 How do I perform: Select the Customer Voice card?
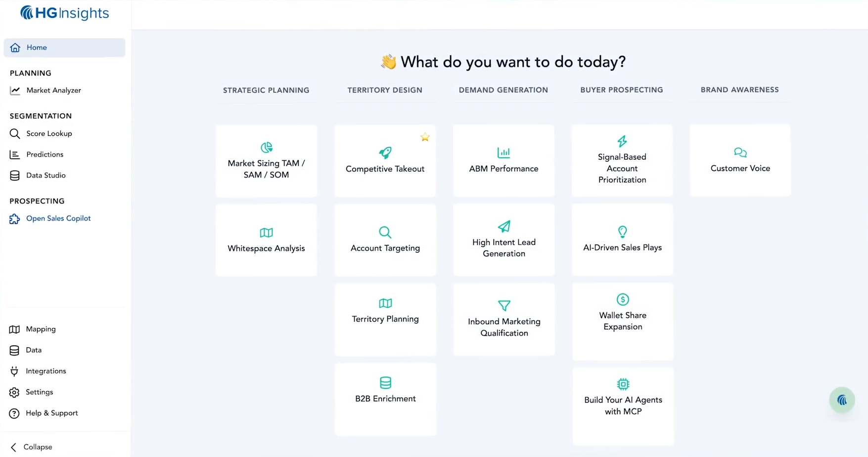740,160
